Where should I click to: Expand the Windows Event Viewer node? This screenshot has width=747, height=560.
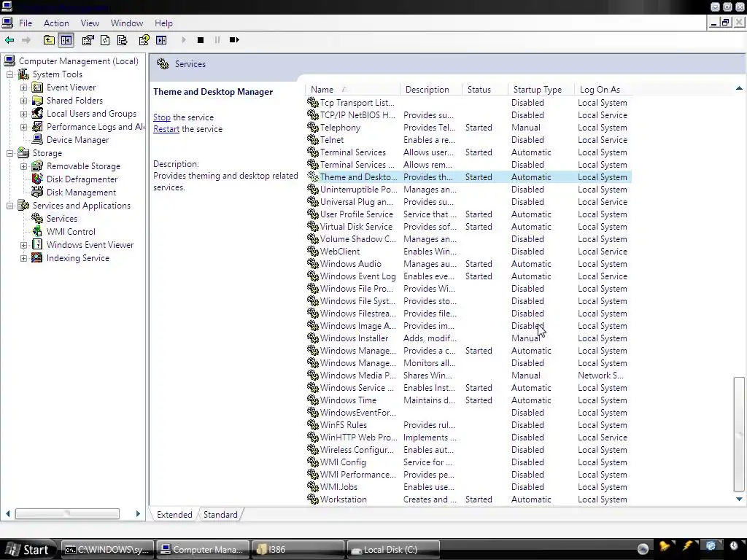[x=23, y=245]
